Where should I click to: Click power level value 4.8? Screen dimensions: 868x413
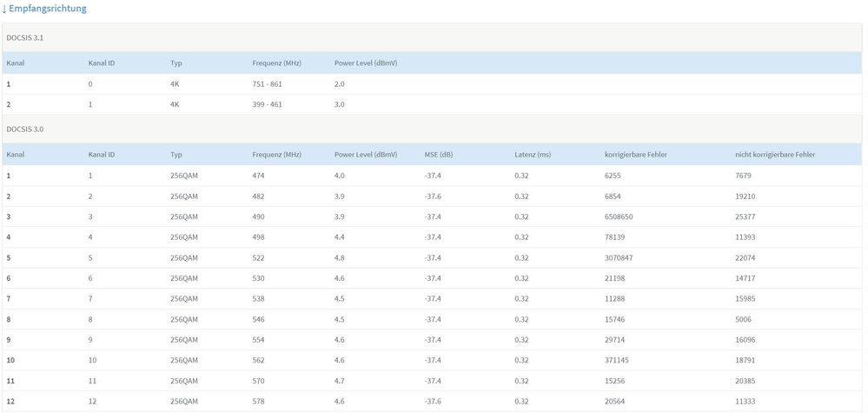tap(340, 257)
